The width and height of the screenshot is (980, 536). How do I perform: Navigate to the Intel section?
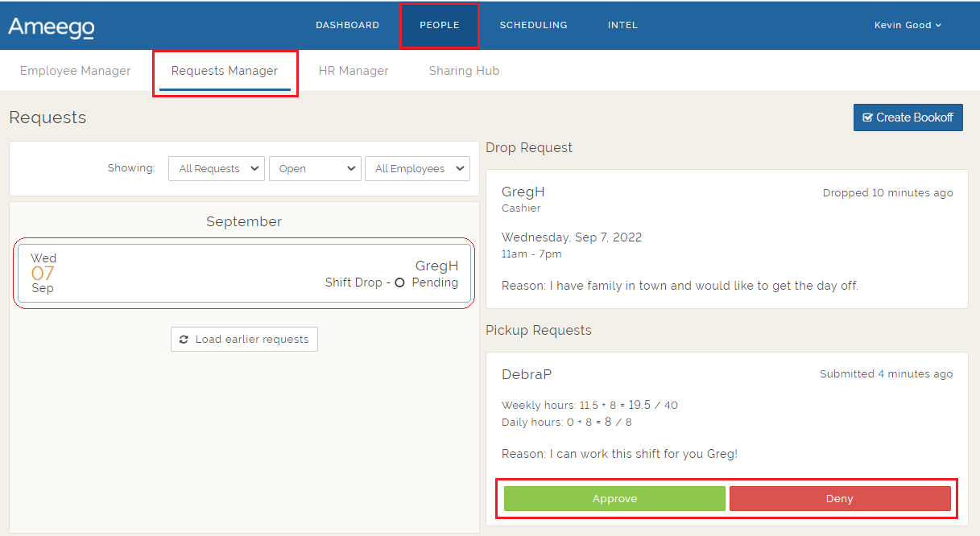click(x=622, y=25)
